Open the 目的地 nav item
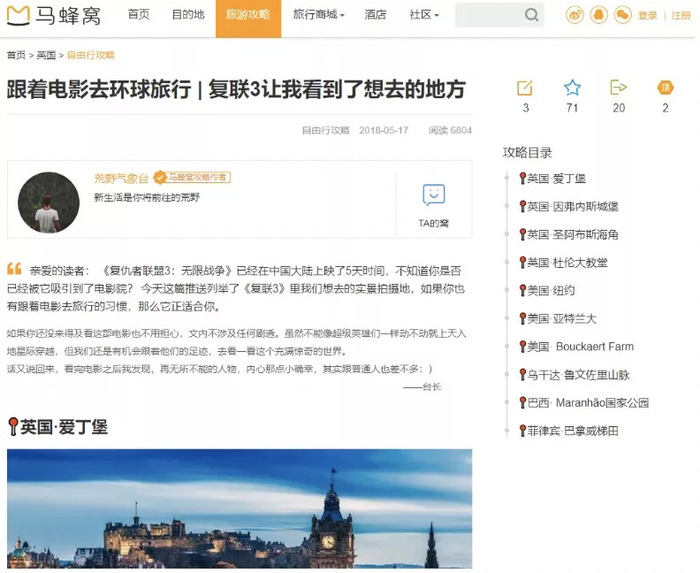The width and height of the screenshot is (700, 573). point(188,15)
